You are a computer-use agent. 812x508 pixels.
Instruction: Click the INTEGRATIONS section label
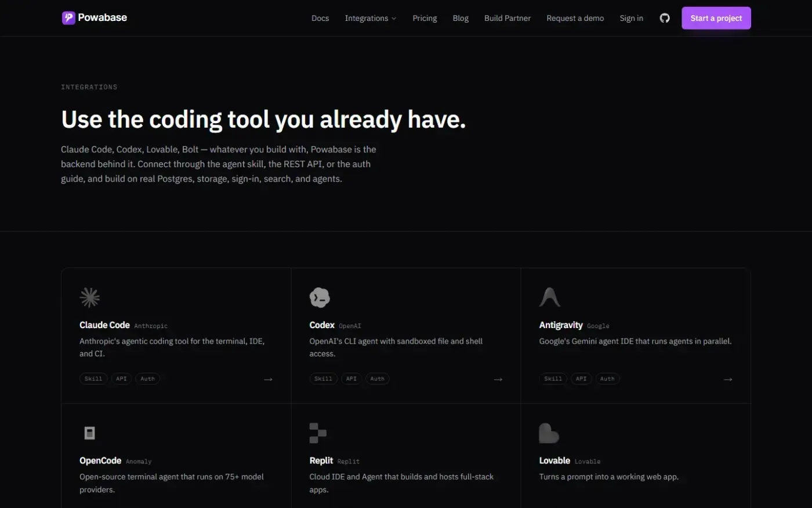pyautogui.click(x=89, y=87)
